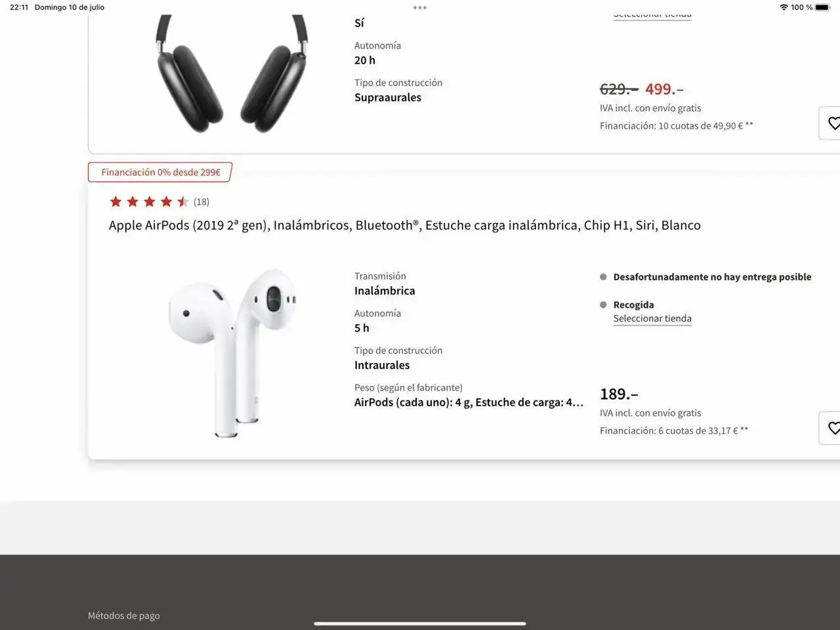840x630 pixels.
Task: Click the grey dot beside Recogida
Action: [603, 304]
